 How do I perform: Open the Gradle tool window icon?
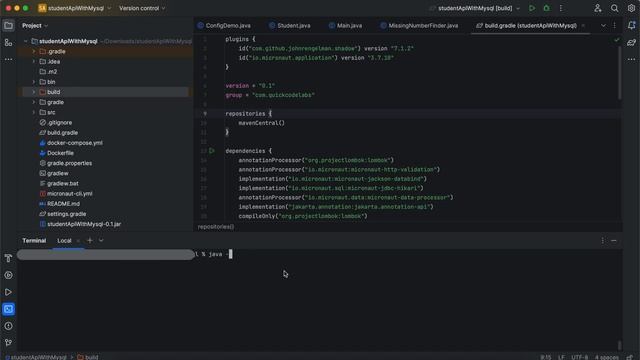coord(631,42)
